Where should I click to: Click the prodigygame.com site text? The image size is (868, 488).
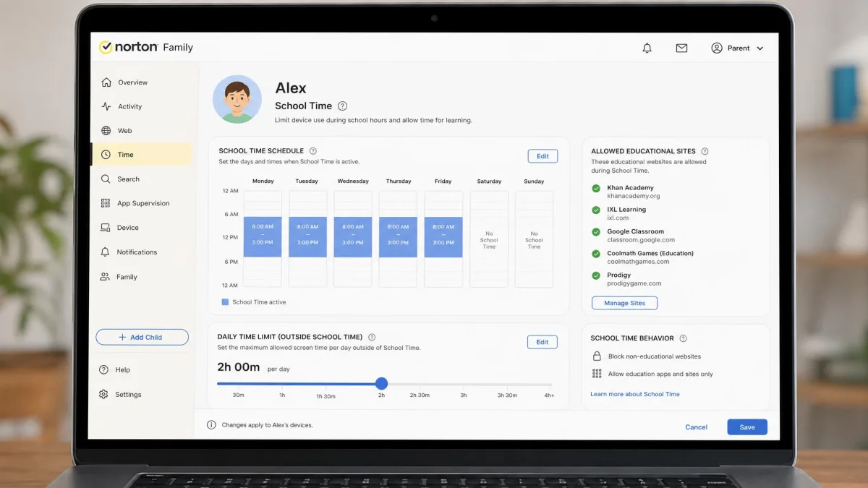click(634, 283)
